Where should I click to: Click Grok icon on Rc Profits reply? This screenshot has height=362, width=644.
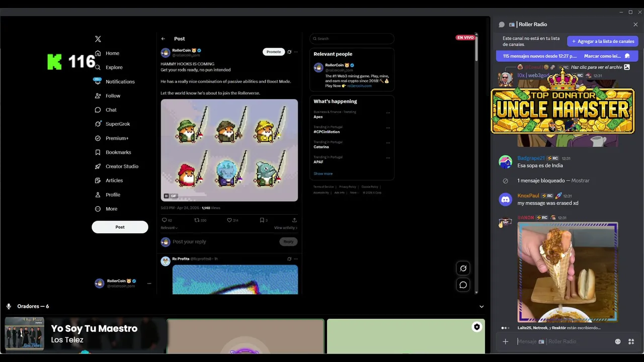[289, 259]
